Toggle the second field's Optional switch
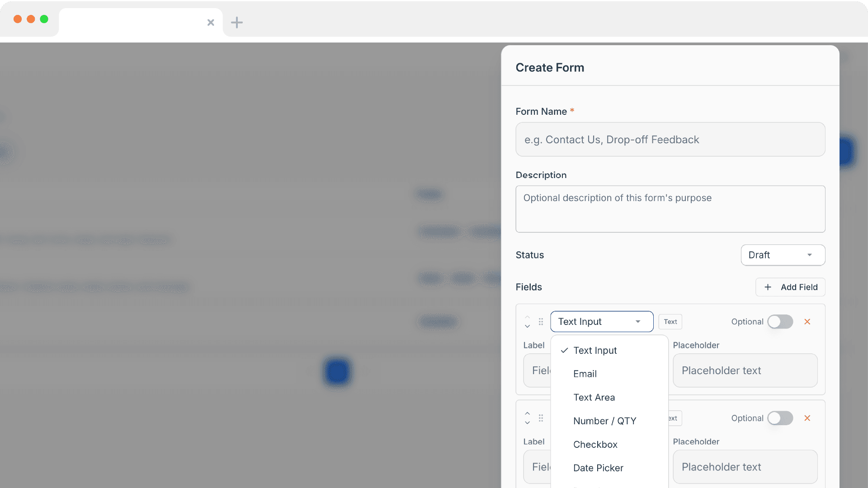 click(x=780, y=418)
